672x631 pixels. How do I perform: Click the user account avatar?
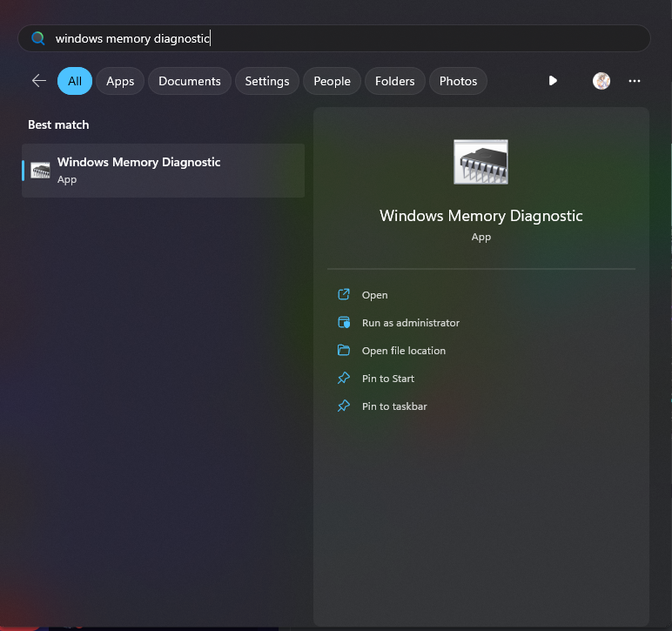pyautogui.click(x=601, y=81)
